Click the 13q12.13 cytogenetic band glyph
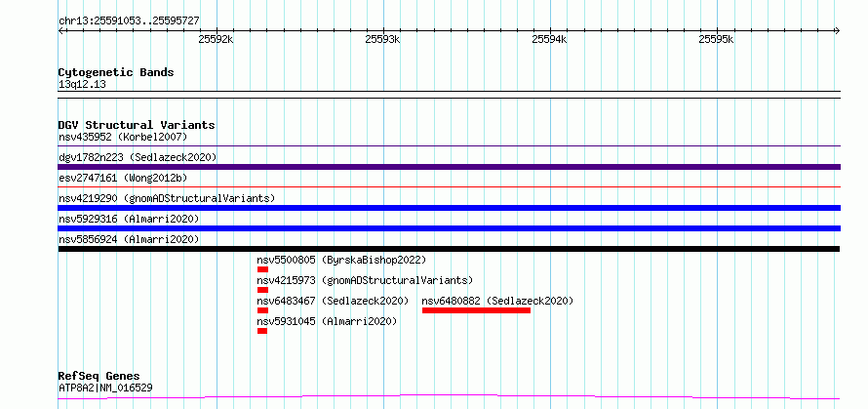This screenshot has width=868, height=409. tap(449, 95)
